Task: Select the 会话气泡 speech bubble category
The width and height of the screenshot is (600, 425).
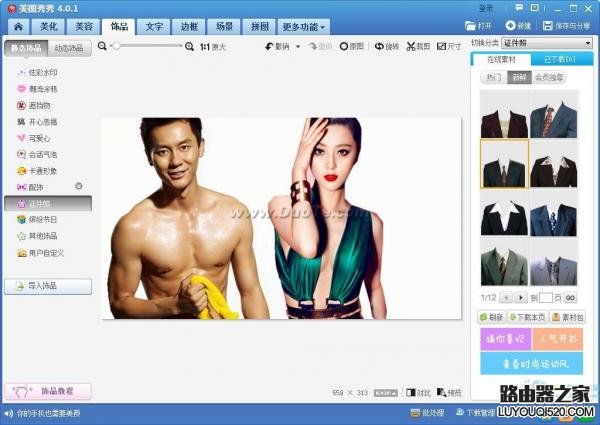Action: [37, 155]
